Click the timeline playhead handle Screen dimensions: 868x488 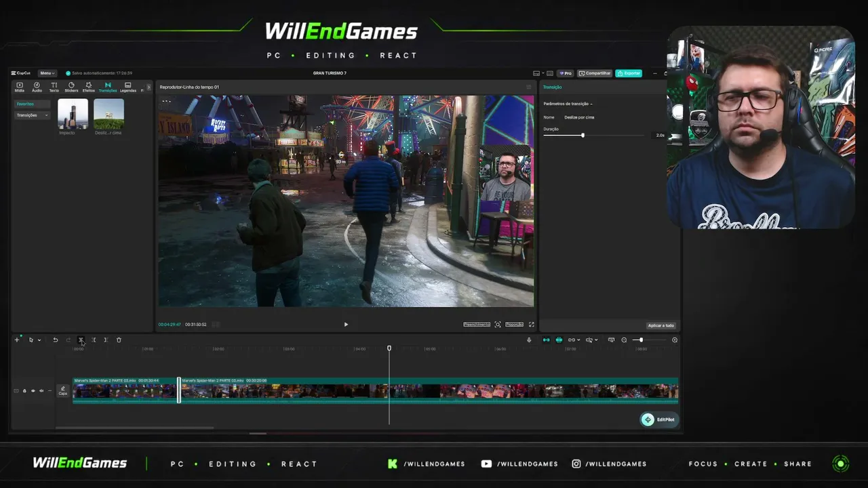[389, 348]
